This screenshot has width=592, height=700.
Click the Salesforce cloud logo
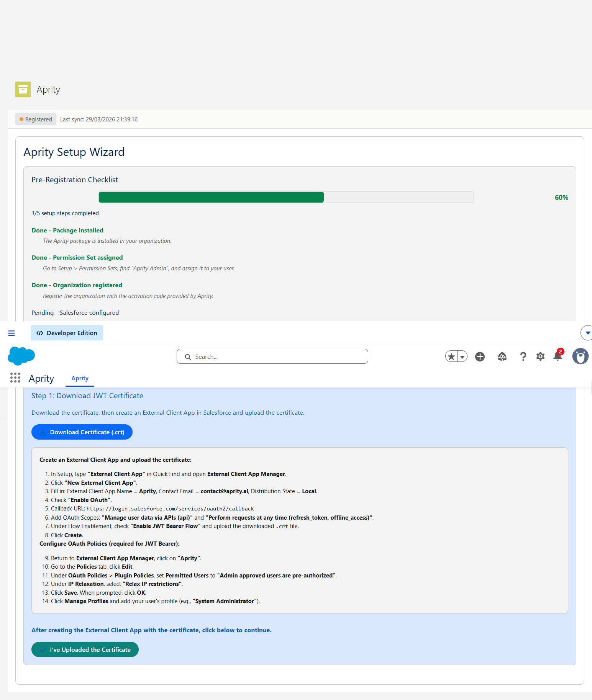[x=21, y=356]
